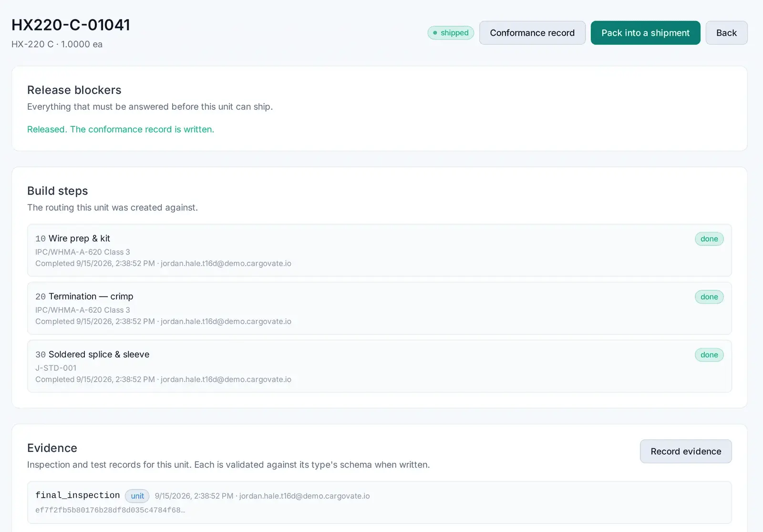
Task: Open the Conformance record
Action: (532, 33)
